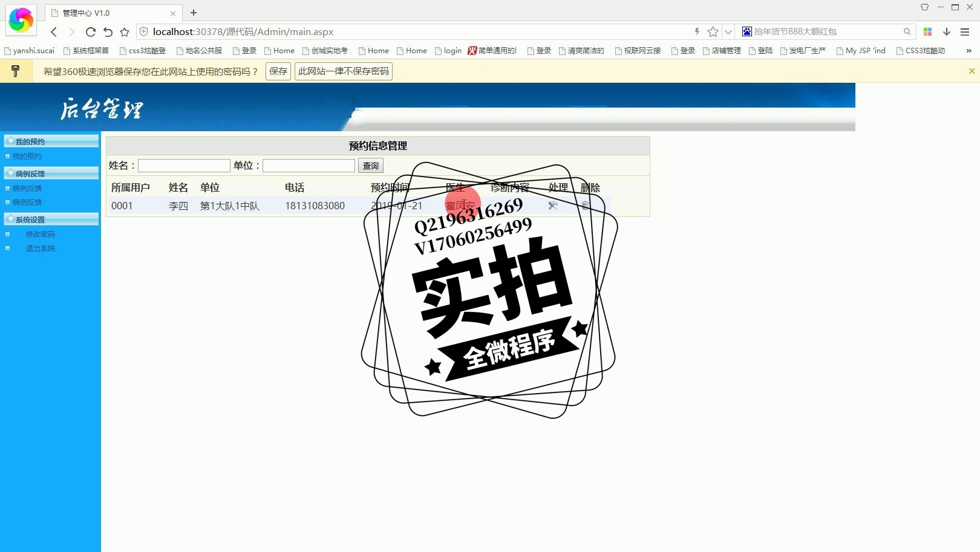Expand the 系统设置 sidebar section header
Viewport: 980px width, 552px height.
click(51, 219)
